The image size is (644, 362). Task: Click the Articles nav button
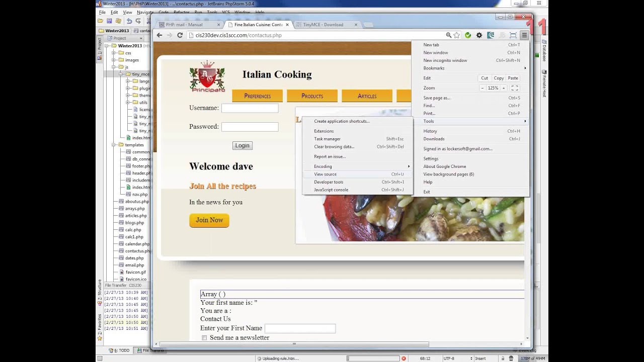click(x=367, y=96)
